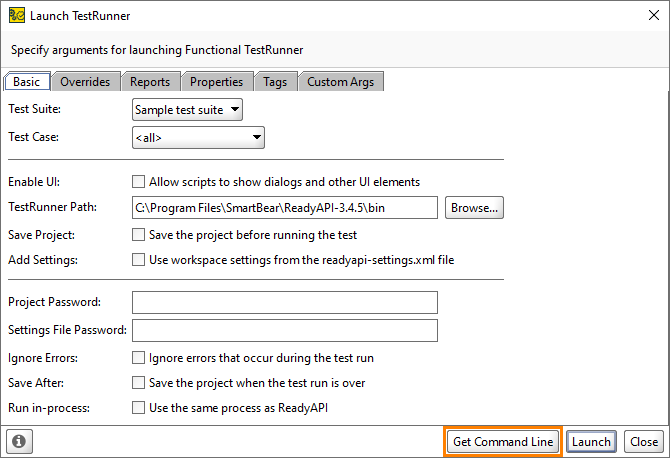Click the 'Save Project:' label
This screenshot has width=670, height=458.
pyautogui.click(x=41, y=235)
